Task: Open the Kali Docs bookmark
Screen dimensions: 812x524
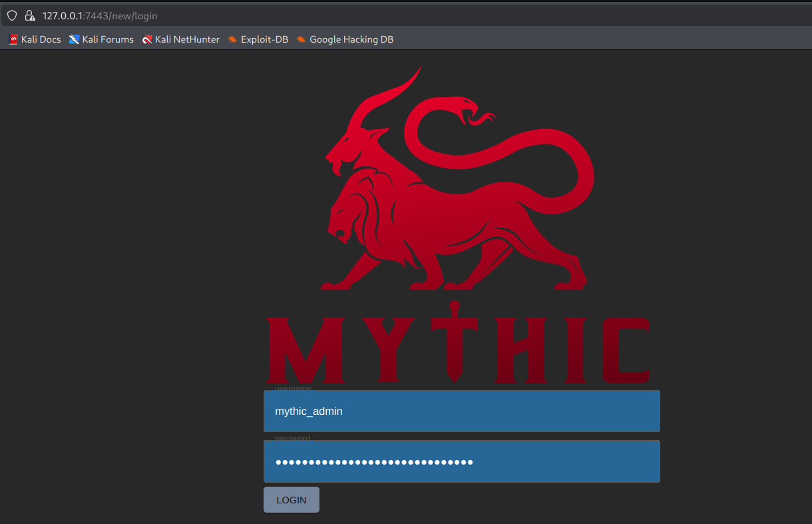Action: click(x=35, y=39)
